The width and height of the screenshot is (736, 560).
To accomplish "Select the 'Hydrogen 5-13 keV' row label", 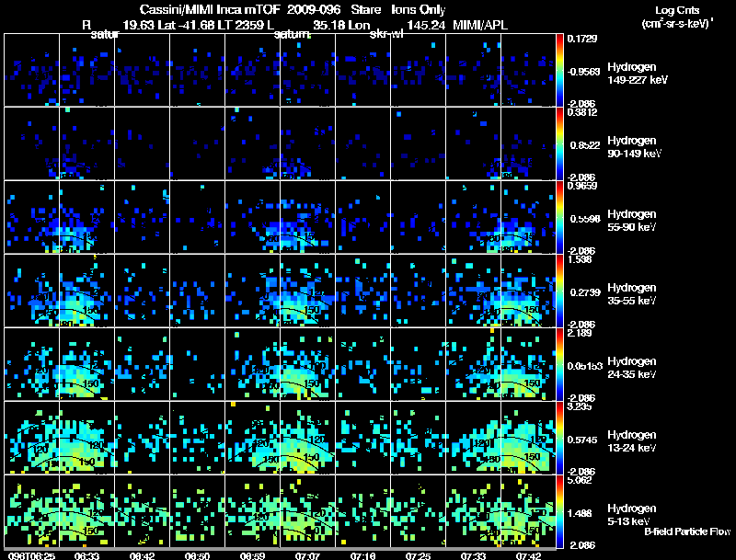I will coord(632,515).
